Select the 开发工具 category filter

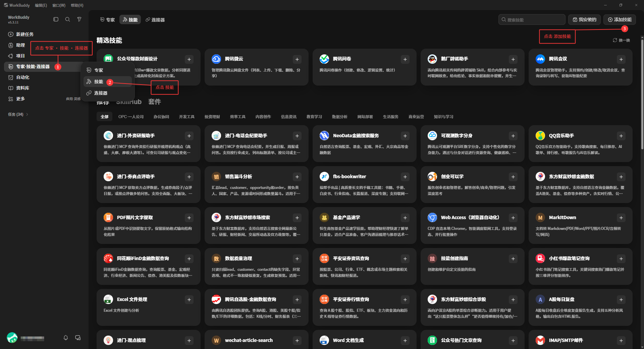point(186,117)
